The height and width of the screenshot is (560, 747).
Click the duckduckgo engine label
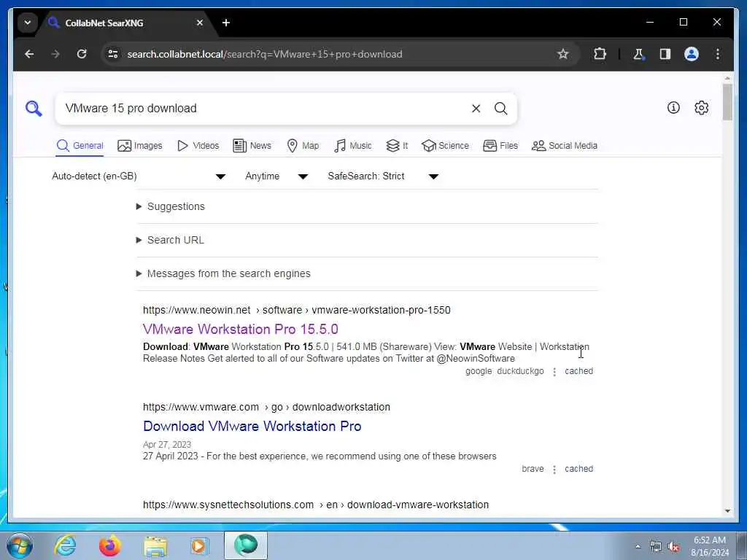520,371
